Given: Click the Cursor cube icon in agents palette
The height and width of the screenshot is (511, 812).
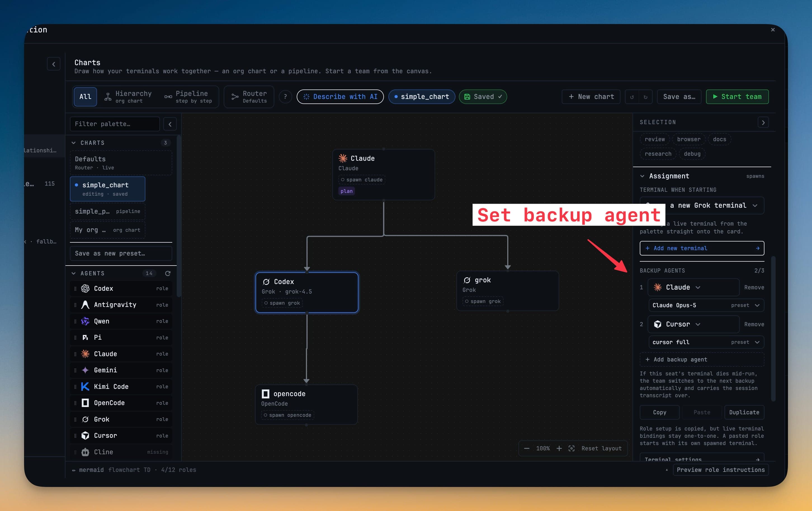Looking at the screenshot, I should [85, 436].
